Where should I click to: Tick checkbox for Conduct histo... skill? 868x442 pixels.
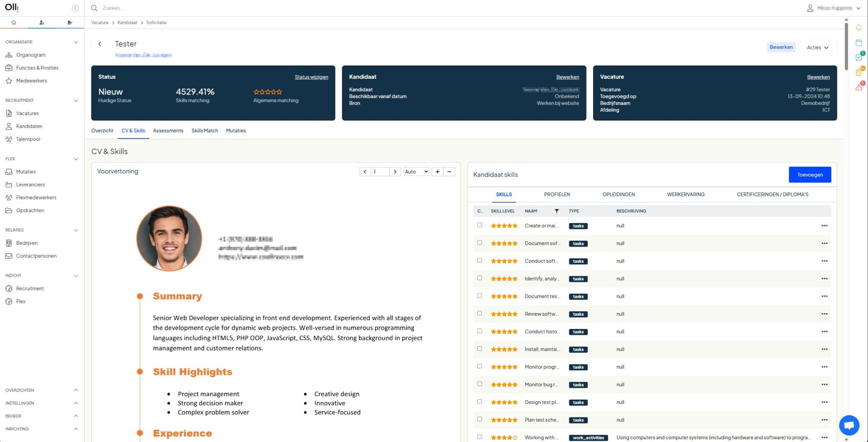click(x=480, y=331)
